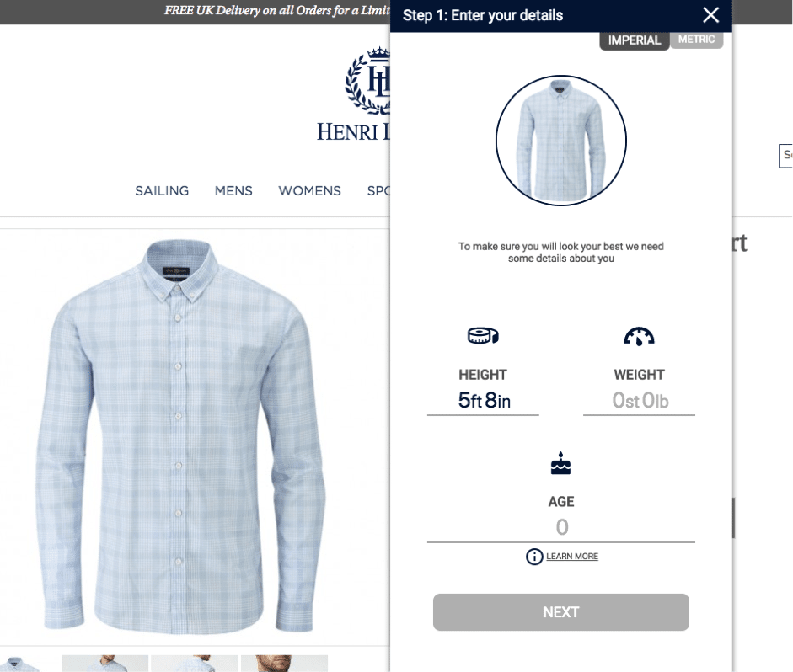Viewport: 793px width, 672px height.
Task: Select the second product thumbnail with model
Action: pos(104,664)
